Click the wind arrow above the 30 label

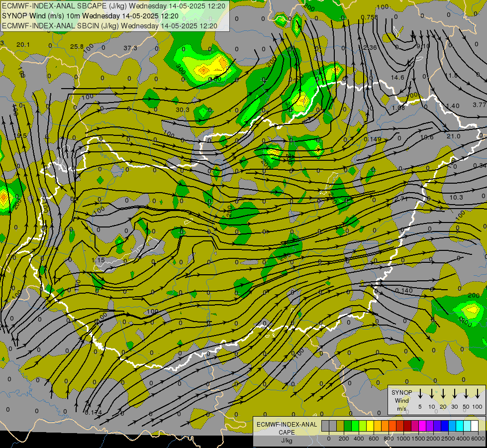(x=455, y=393)
